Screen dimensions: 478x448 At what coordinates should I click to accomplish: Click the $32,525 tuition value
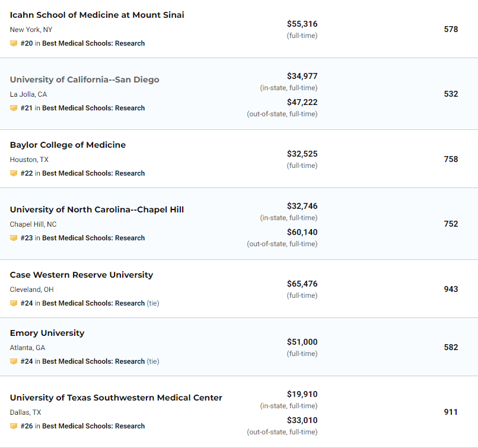click(302, 154)
